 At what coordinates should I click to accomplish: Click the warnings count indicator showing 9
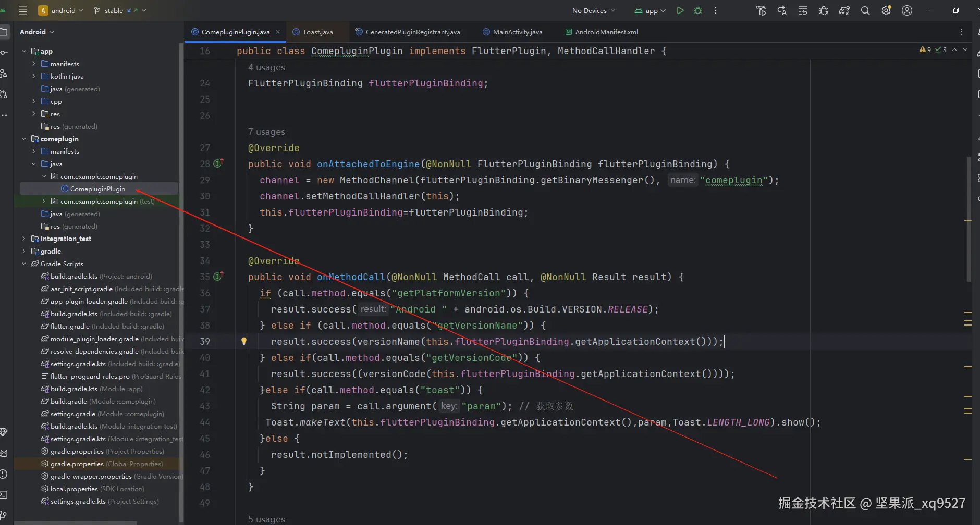pos(925,49)
